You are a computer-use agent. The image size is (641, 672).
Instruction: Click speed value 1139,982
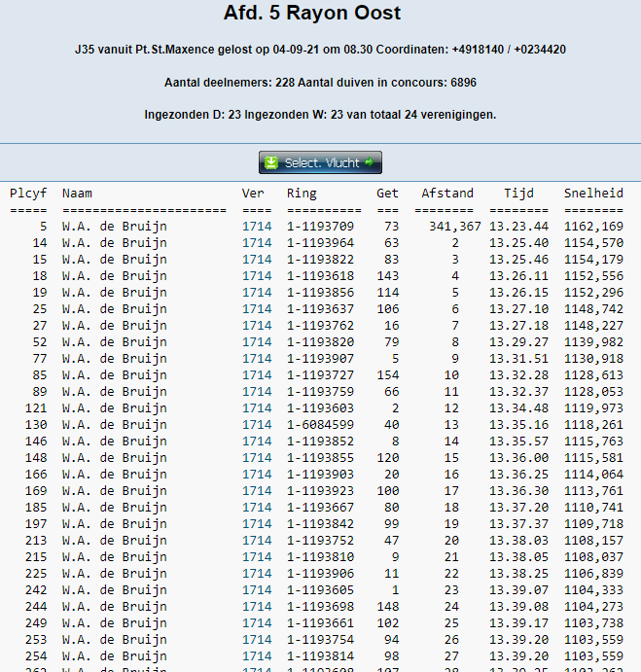click(593, 342)
